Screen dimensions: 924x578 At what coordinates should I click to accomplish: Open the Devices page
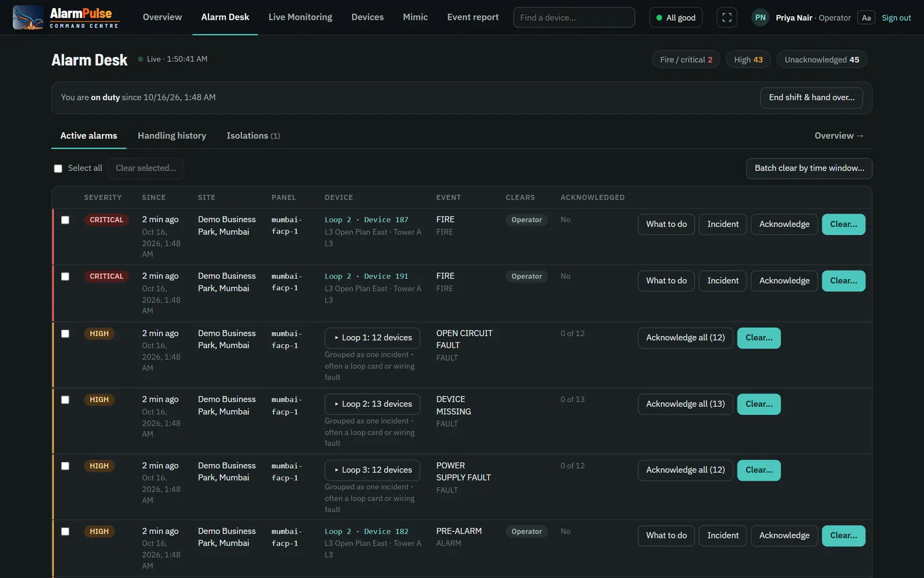367,17
